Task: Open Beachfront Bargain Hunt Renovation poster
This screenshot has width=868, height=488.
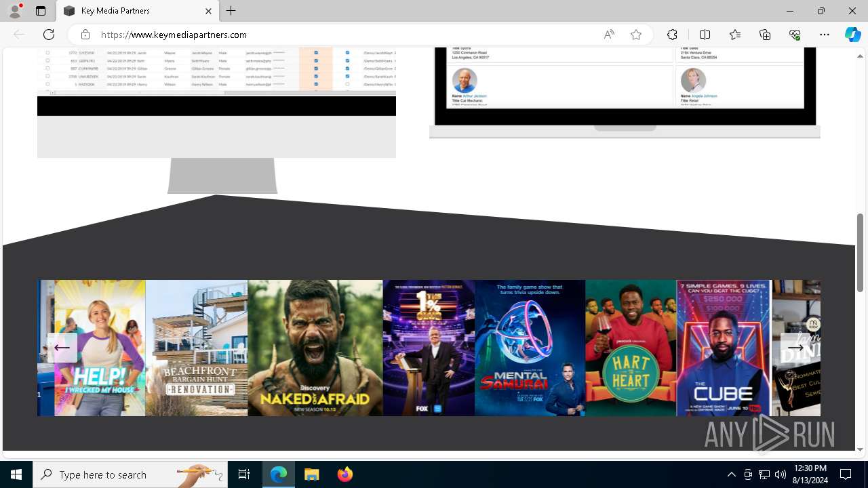Action: [197, 348]
